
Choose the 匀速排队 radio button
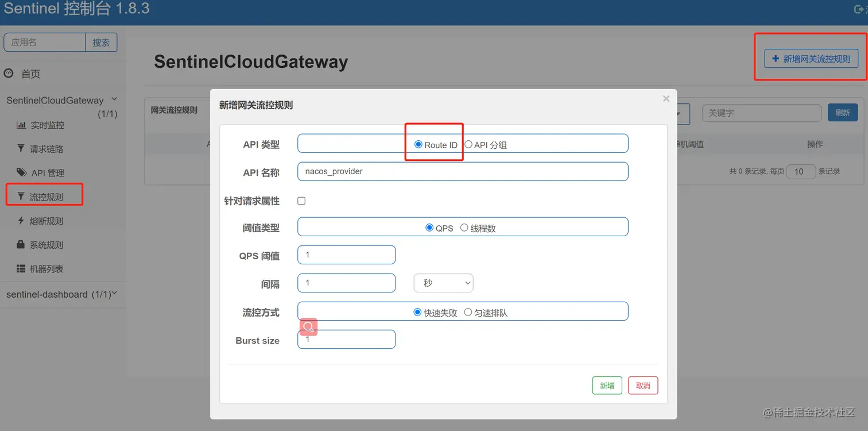coord(468,312)
